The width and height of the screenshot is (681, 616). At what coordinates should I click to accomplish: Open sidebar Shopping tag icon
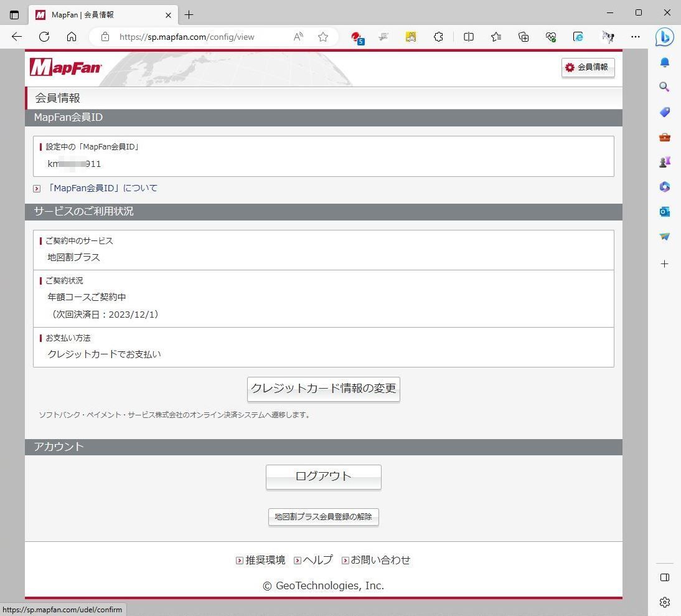664,112
